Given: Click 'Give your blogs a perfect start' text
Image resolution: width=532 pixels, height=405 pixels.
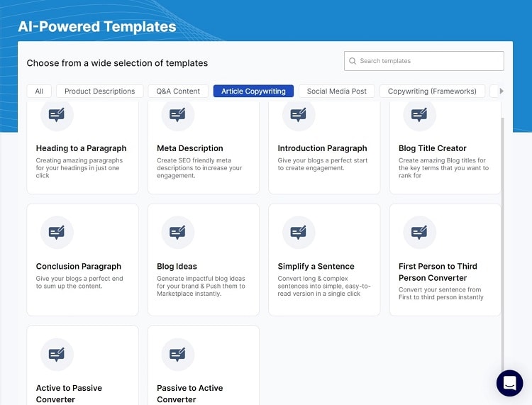Looking at the screenshot, I should (x=322, y=164).
